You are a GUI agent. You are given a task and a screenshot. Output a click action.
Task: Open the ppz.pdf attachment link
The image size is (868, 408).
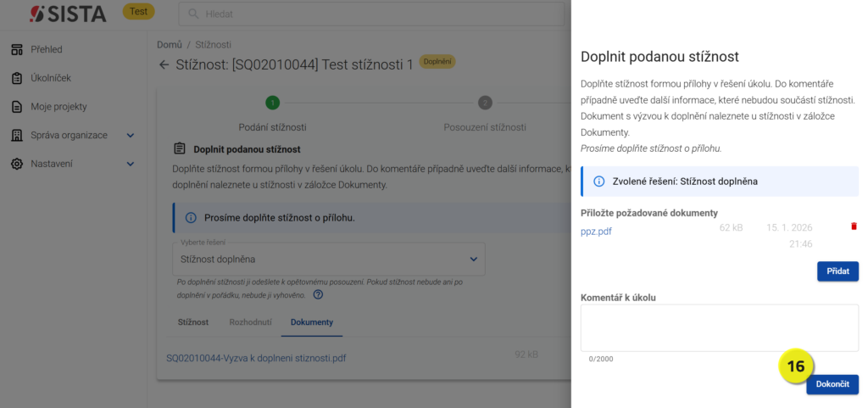pos(596,231)
